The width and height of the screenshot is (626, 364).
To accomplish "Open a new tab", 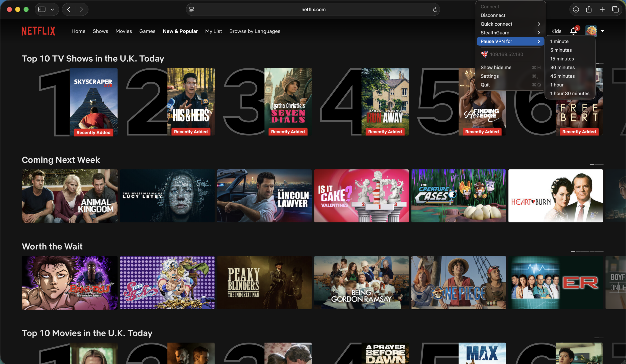I will tap(602, 10).
